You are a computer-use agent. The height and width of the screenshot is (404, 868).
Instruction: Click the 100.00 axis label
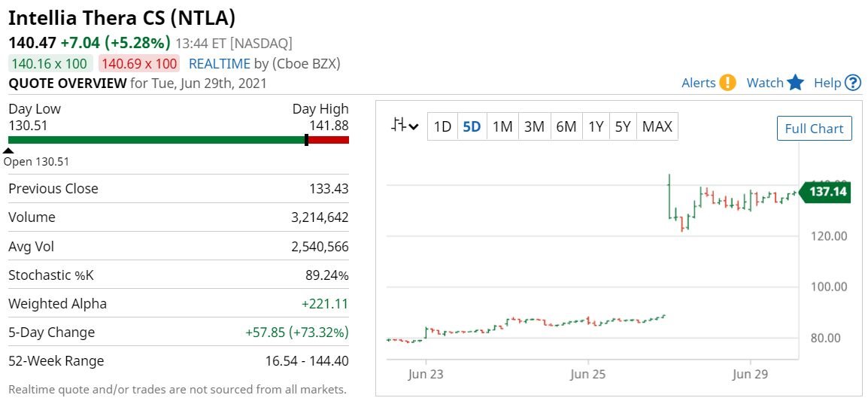pos(827,287)
